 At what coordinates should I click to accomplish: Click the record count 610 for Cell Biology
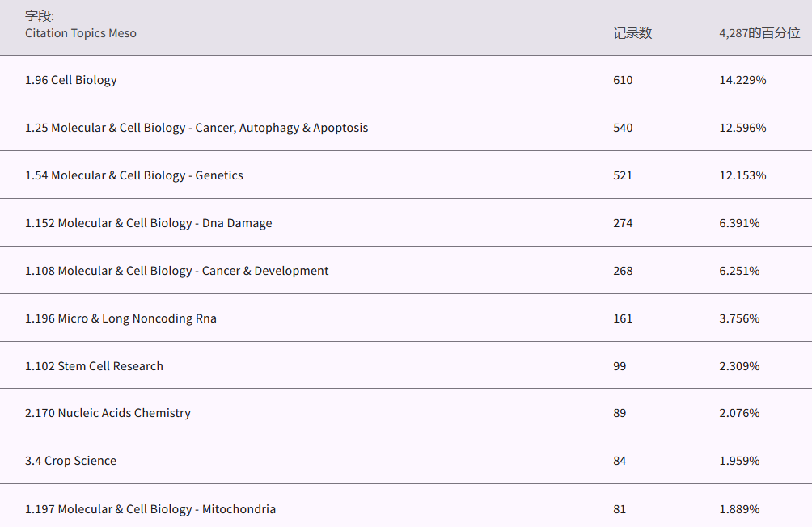click(x=623, y=80)
